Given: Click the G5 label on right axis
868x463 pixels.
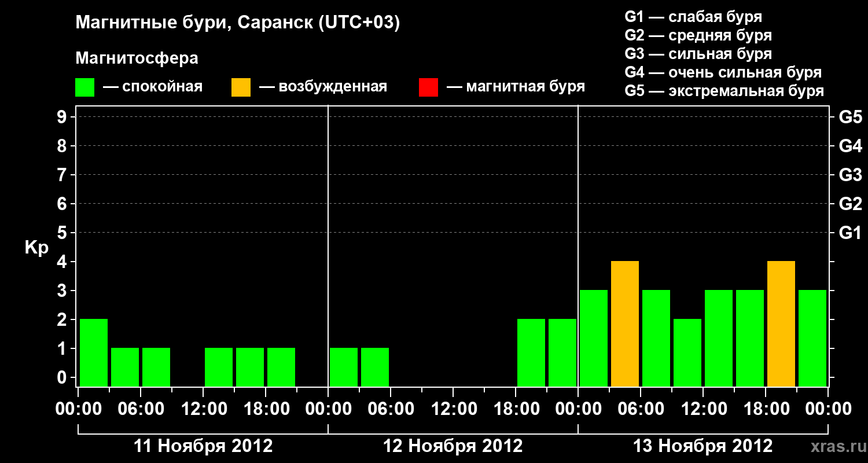Looking at the screenshot, I should click(x=850, y=117).
